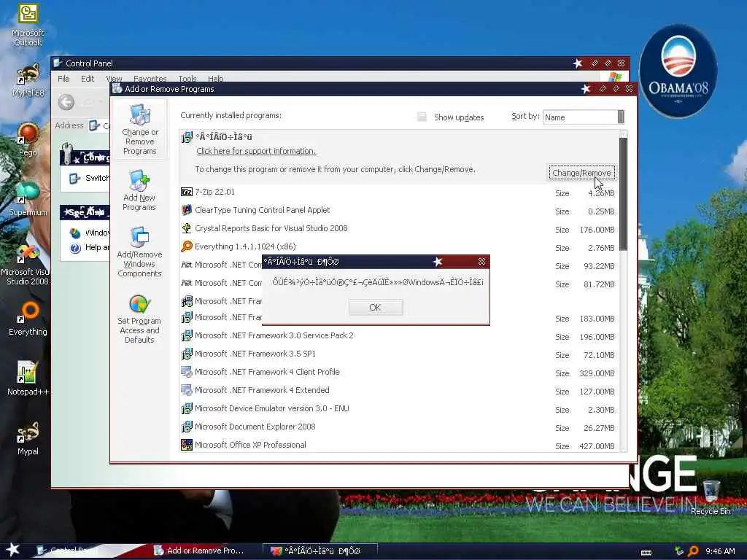The height and width of the screenshot is (560, 747).
Task: Click the Microsoft Document Explorer 2008 icon
Action: click(187, 427)
